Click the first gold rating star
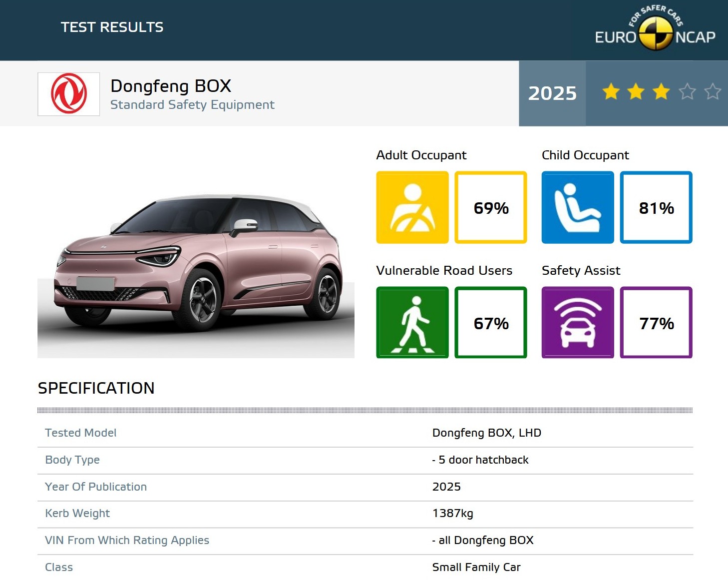Image resolution: width=728 pixels, height=580 pixels. point(611,91)
